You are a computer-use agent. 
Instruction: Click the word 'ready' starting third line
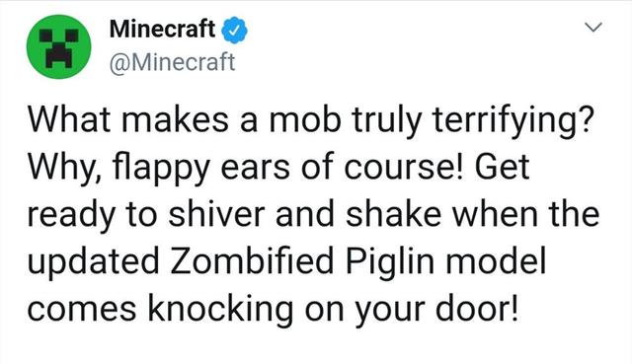pyautogui.click(x=70, y=215)
